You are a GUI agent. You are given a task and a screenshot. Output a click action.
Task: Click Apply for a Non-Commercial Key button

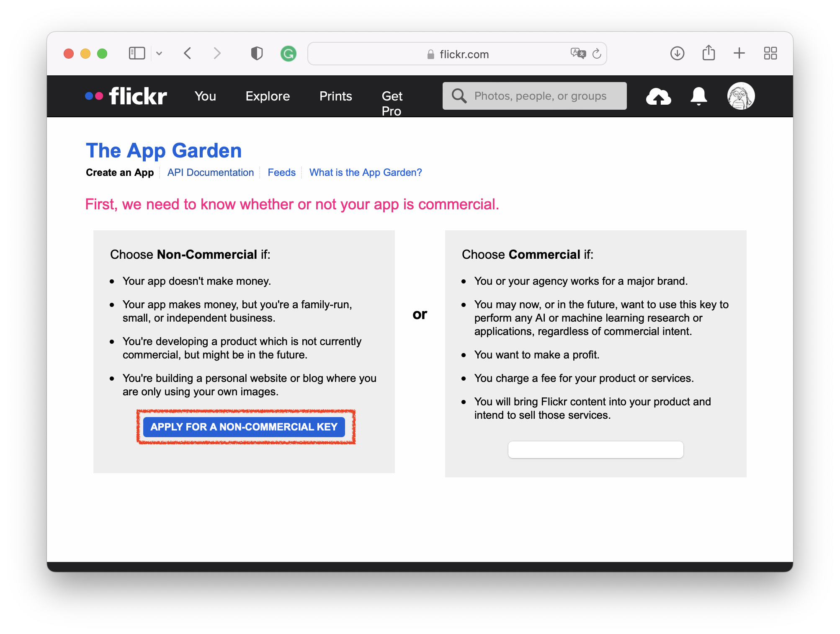[x=244, y=427]
